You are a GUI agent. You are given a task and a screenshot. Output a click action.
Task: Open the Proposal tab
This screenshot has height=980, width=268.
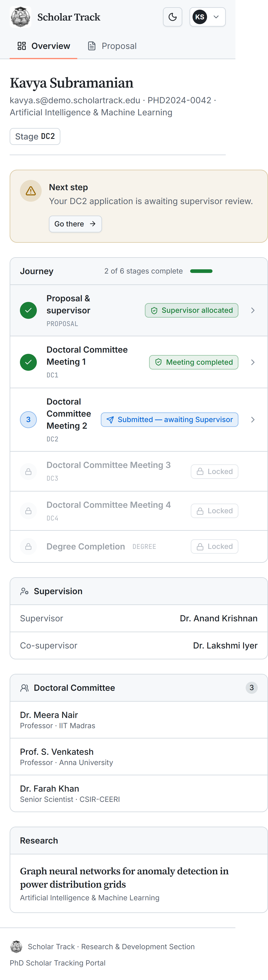(112, 46)
